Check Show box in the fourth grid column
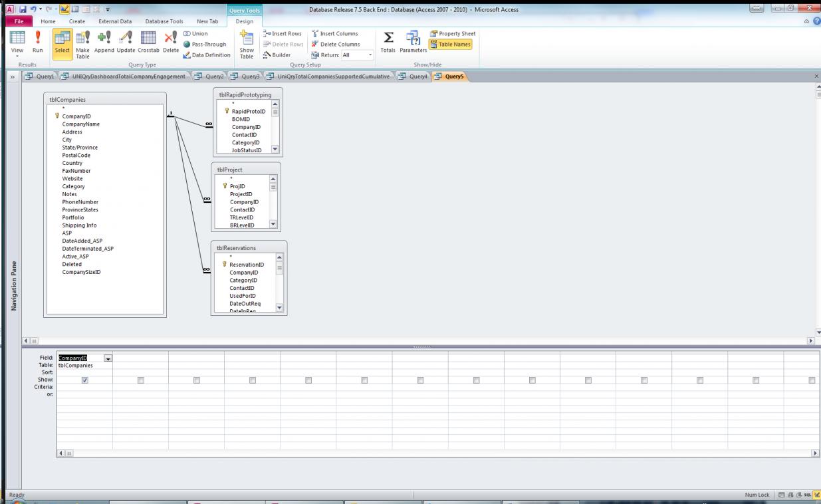 click(252, 380)
